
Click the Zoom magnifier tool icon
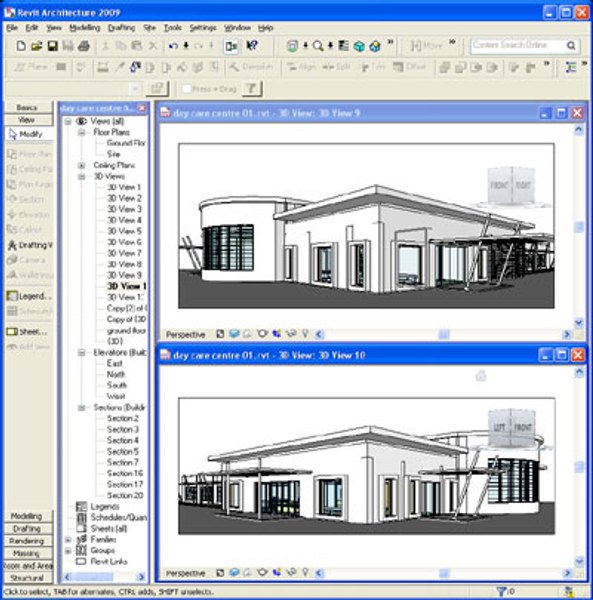[318, 46]
